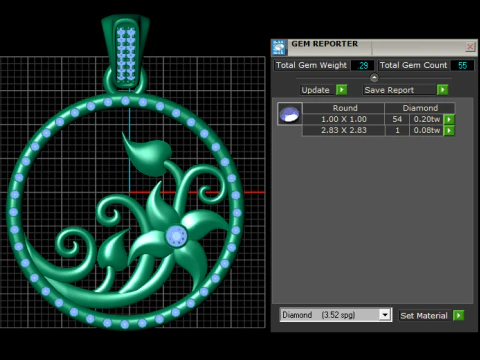The image size is (480, 360).
Task: Select the 1.00 X 1.00 size cell
Action: 344,119
